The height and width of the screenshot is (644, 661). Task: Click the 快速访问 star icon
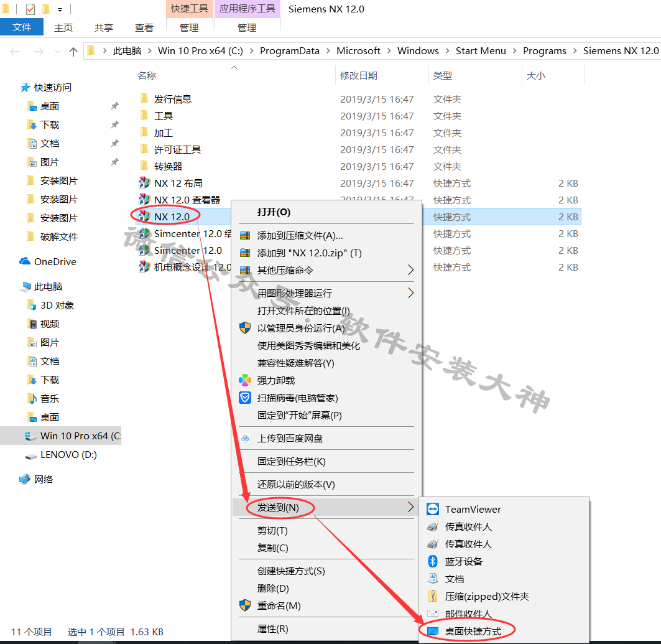click(x=25, y=87)
